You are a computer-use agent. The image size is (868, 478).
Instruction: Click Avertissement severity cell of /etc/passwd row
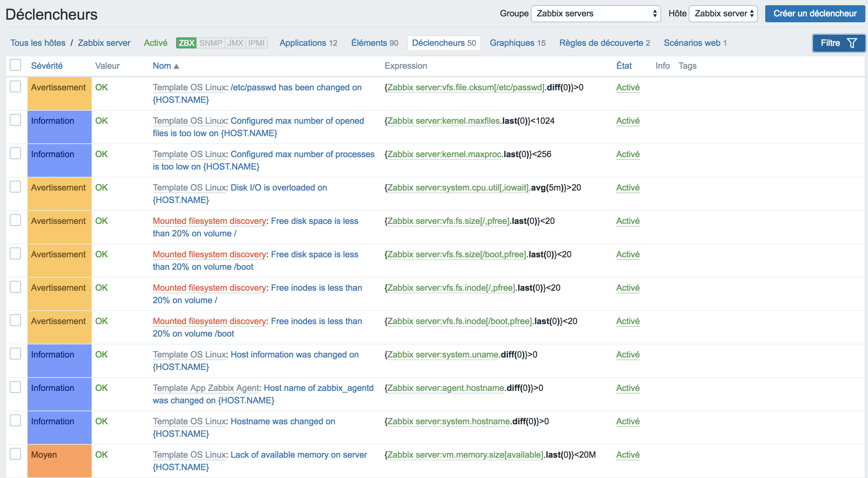click(x=59, y=93)
